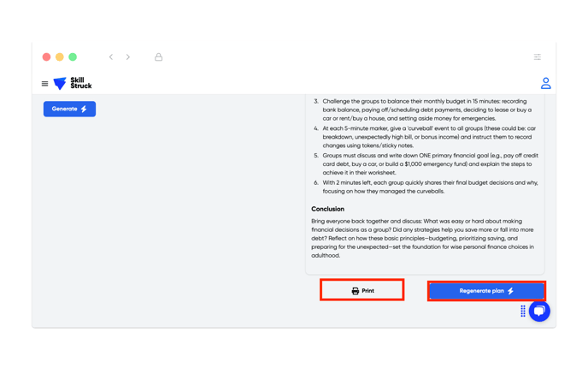
Task: Open the user profile icon
Action: tap(545, 83)
